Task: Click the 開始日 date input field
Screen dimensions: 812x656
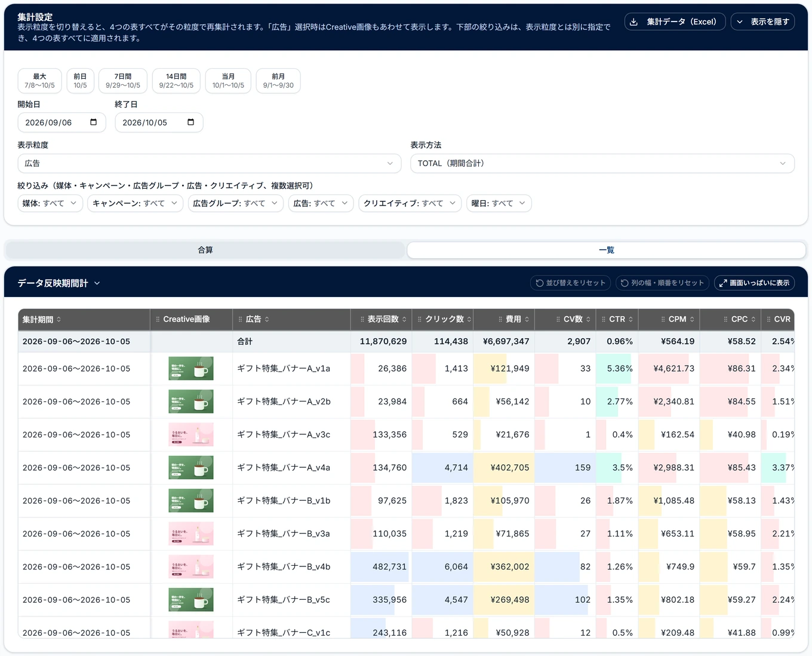Action: 62,122
